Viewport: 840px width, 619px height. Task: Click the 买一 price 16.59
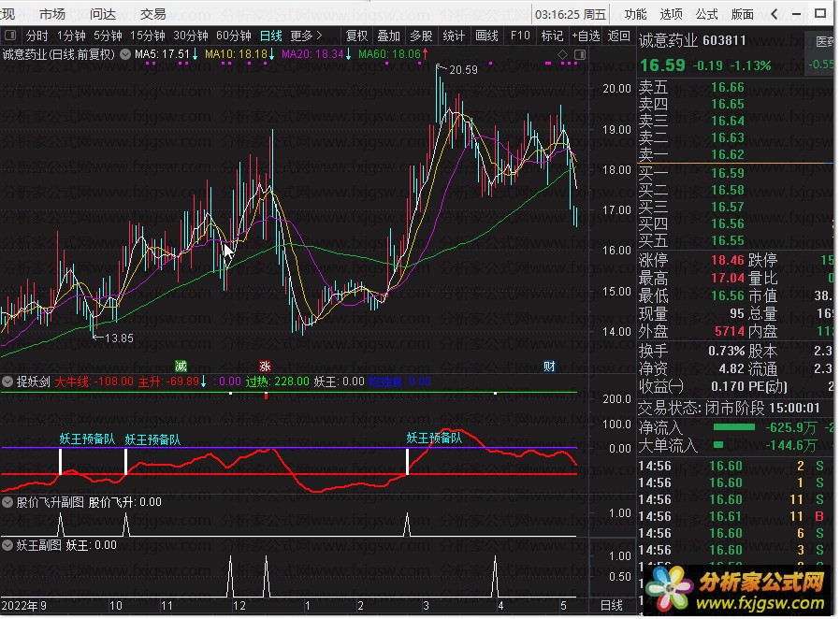[x=728, y=174]
